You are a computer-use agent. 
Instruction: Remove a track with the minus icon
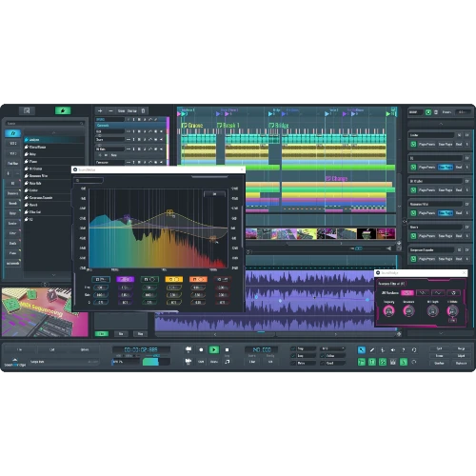pos(110,110)
